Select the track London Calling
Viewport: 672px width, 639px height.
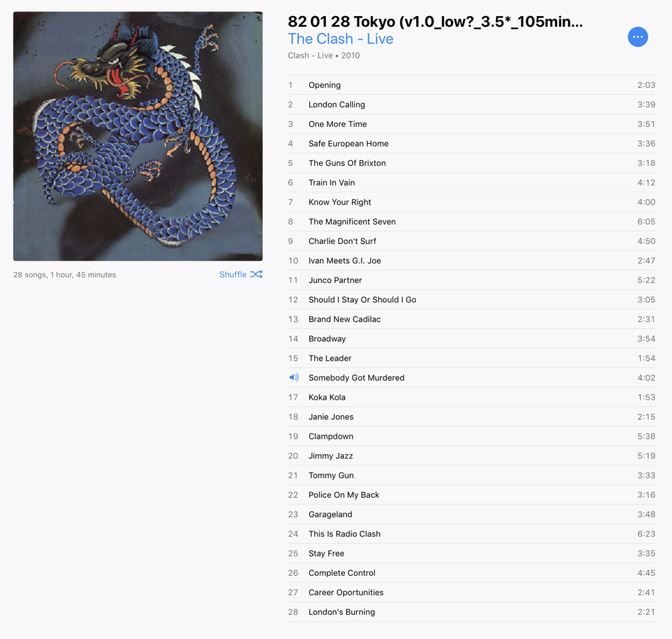(472, 105)
